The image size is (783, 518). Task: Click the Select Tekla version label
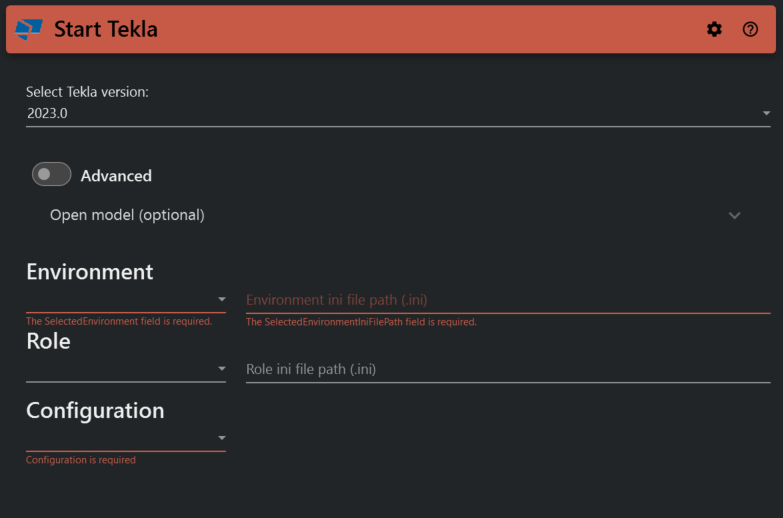[x=87, y=92]
